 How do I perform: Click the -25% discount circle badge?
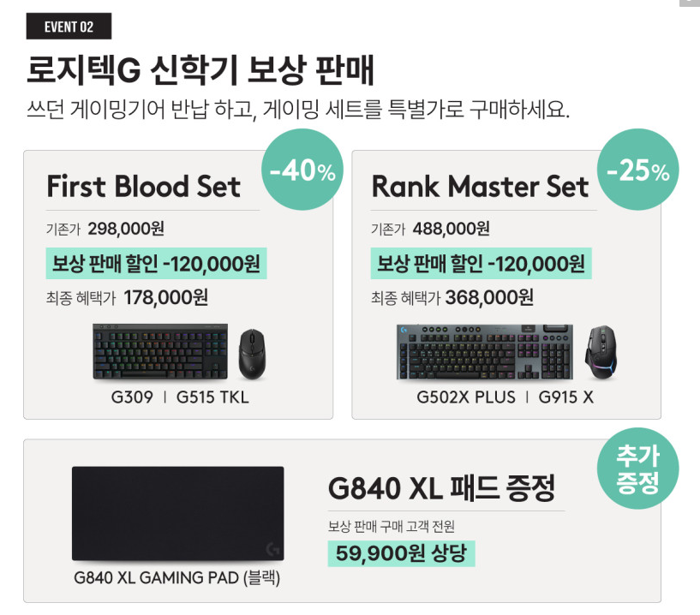pyautogui.click(x=637, y=172)
